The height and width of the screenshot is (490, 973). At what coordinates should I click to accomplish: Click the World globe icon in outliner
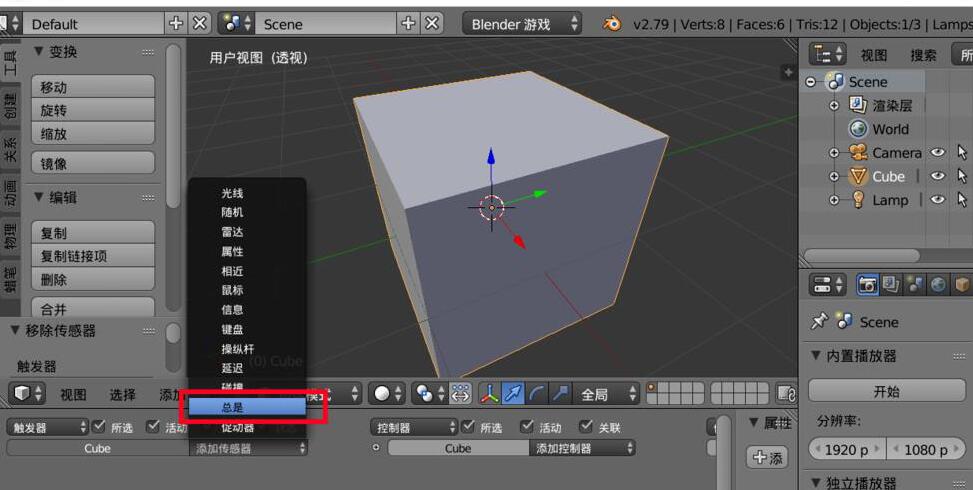858,129
